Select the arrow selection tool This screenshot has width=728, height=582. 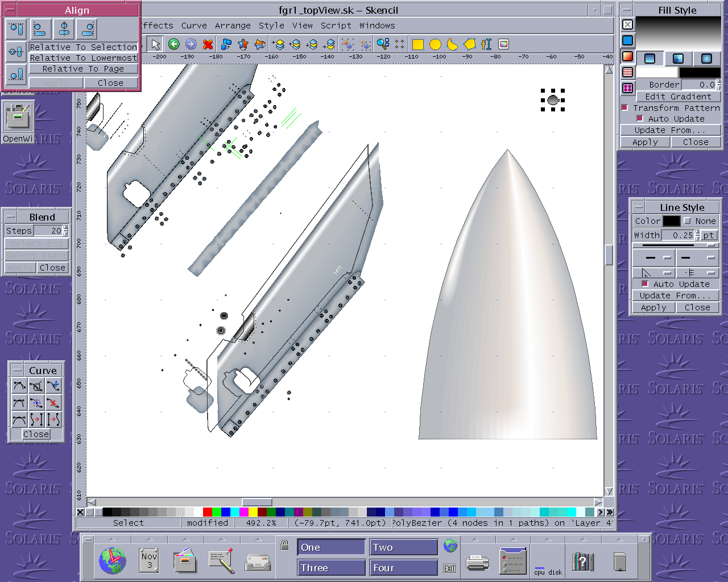click(x=156, y=44)
